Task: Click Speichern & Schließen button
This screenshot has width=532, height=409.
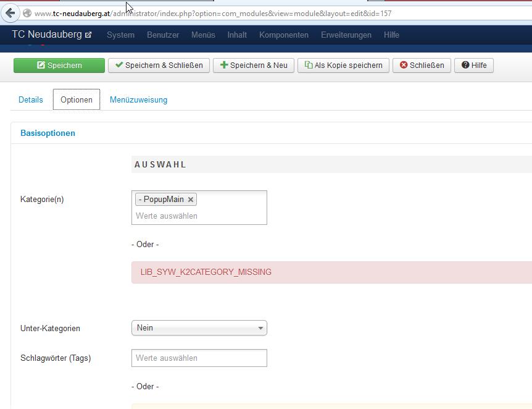Action: click(x=159, y=65)
